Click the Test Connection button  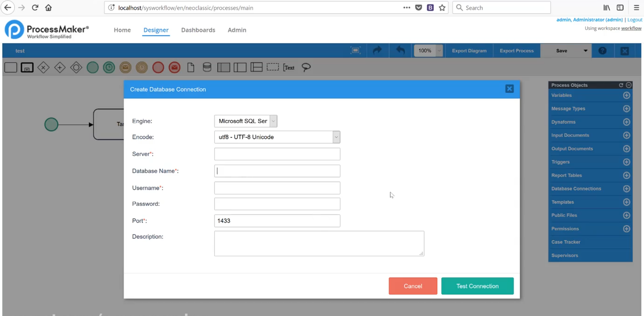tap(477, 286)
